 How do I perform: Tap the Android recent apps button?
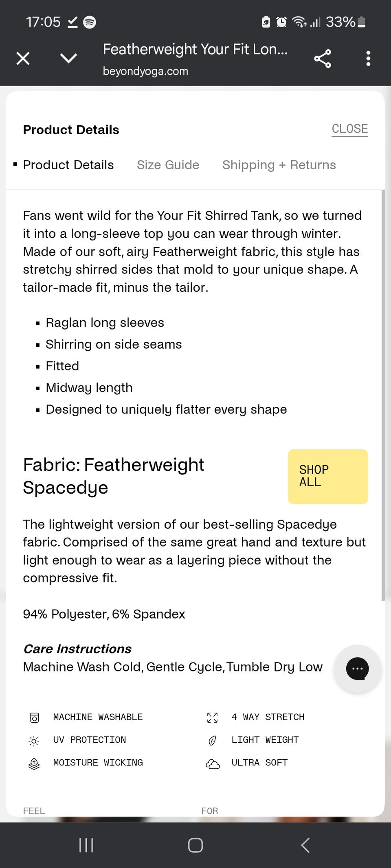[x=86, y=845]
